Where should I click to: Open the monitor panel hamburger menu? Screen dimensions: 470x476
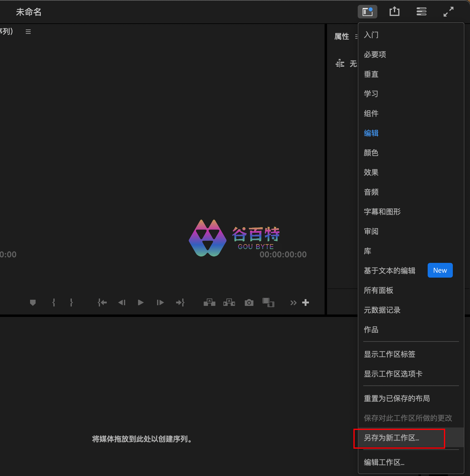28,32
